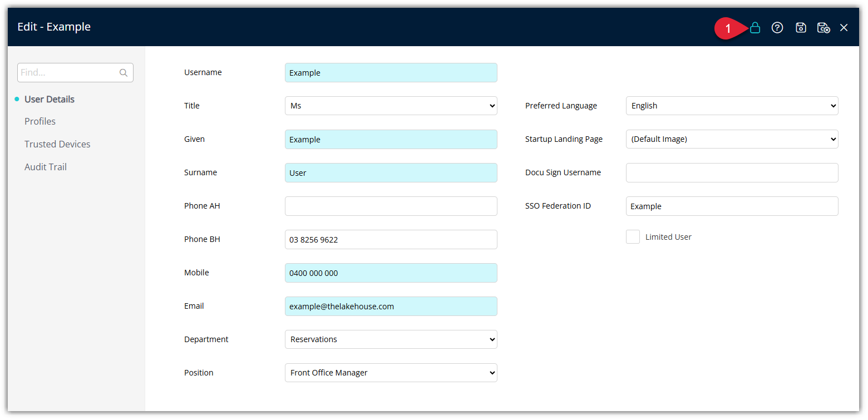Click the 'Surname' label
This screenshot has width=868, height=420.
click(x=200, y=172)
